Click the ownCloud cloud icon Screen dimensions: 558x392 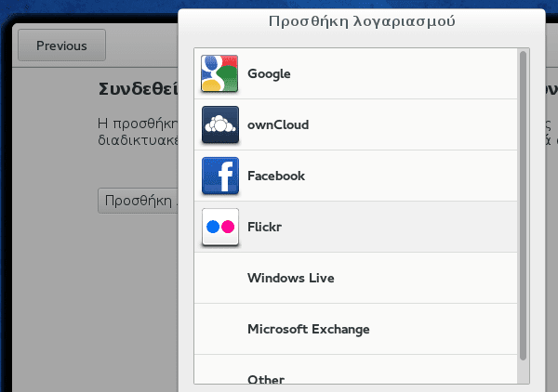[x=220, y=124]
